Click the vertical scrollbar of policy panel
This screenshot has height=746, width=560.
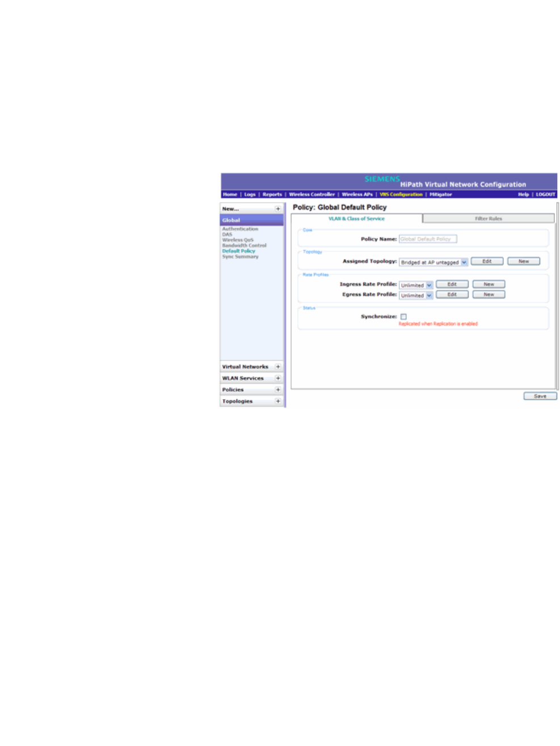(557, 296)
